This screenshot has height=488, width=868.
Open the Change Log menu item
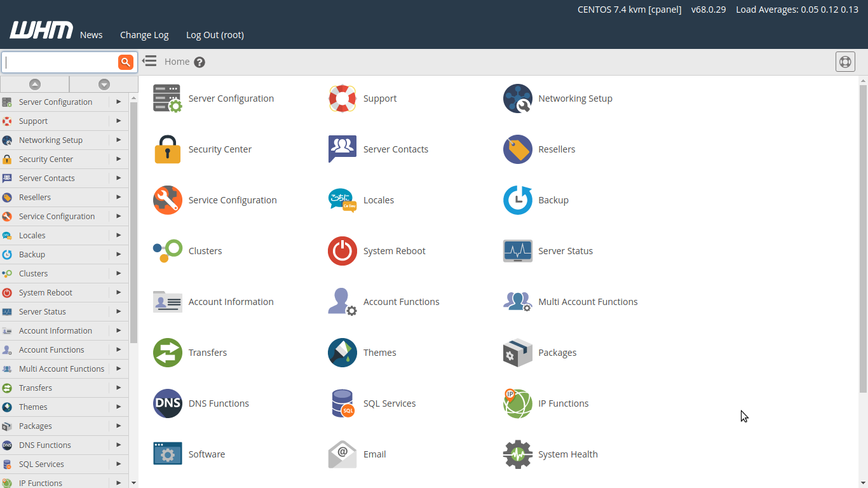coord(144,35)
